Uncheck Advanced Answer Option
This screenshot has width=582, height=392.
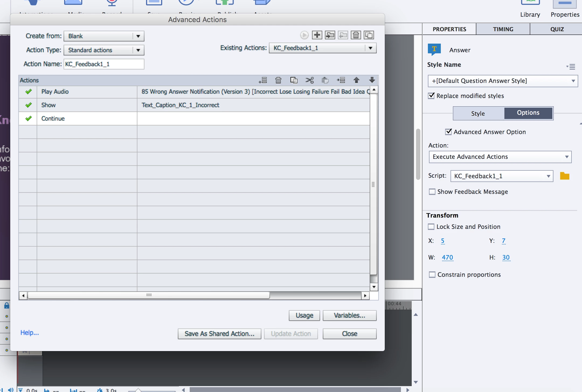[x=448, y=132]
